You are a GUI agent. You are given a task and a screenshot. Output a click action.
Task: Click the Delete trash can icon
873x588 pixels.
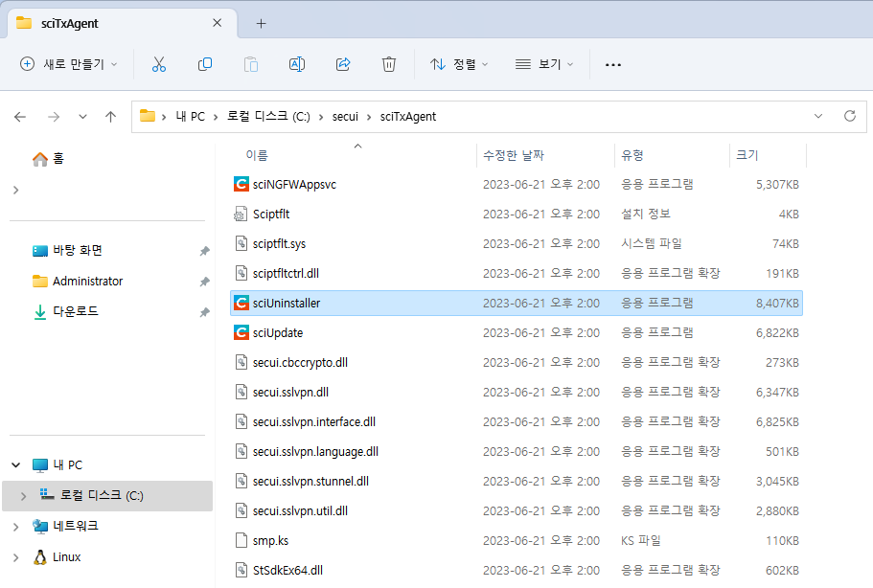coord(389,64)
